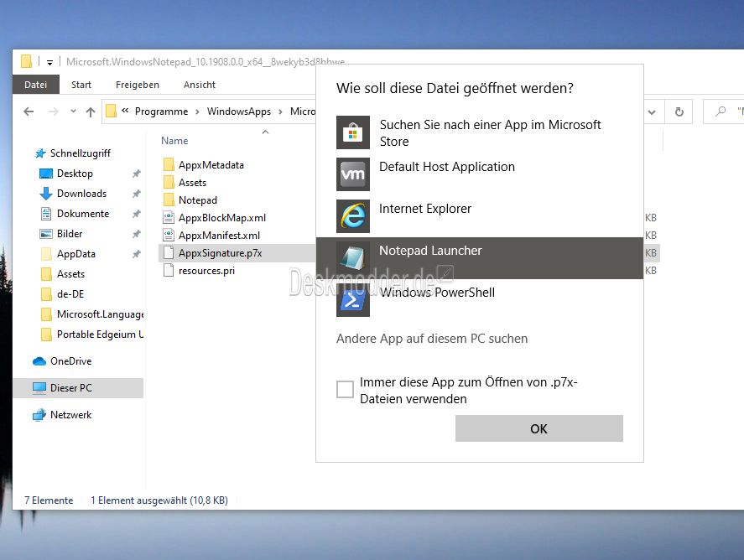The height and width of the screenshot is (560, 744).
Task: Select Default Host Application entry
Action: (x=480, y=174)
